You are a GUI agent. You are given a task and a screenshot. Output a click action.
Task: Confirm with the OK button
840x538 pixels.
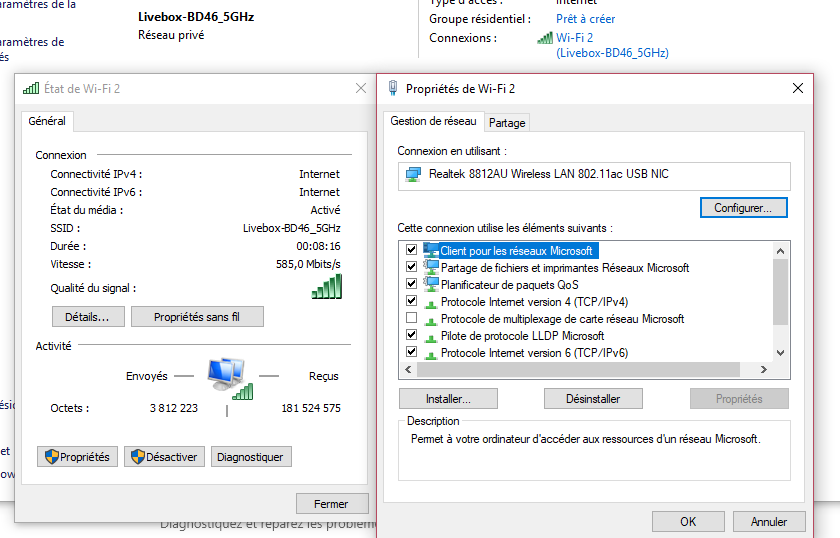click(x=688, y=521)
